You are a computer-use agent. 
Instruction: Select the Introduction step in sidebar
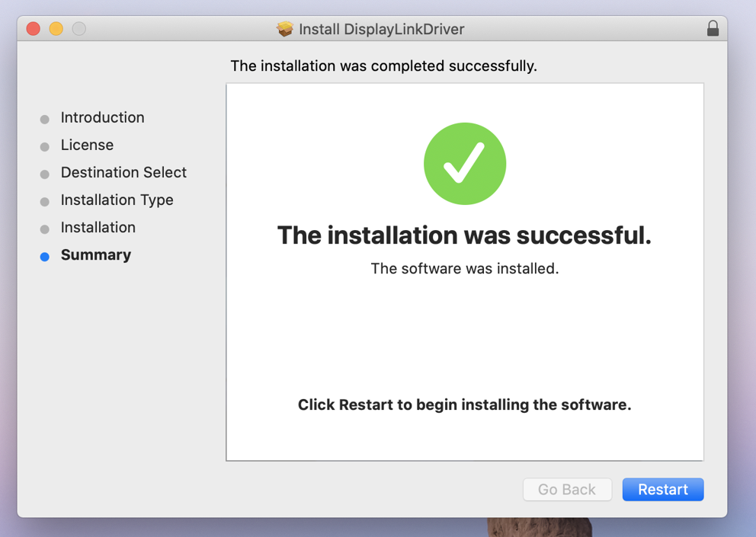coord(103,117)
